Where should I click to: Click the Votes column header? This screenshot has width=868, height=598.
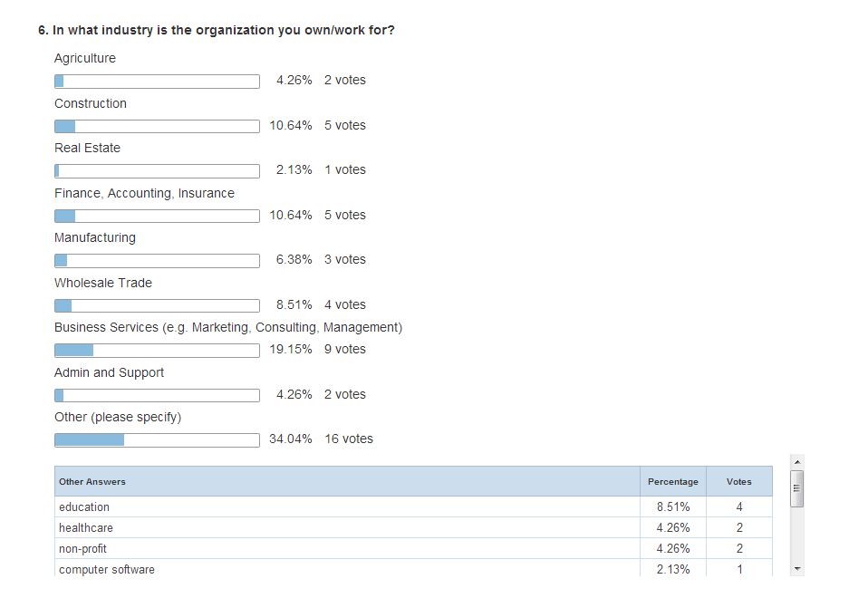(x=739, y=481)
